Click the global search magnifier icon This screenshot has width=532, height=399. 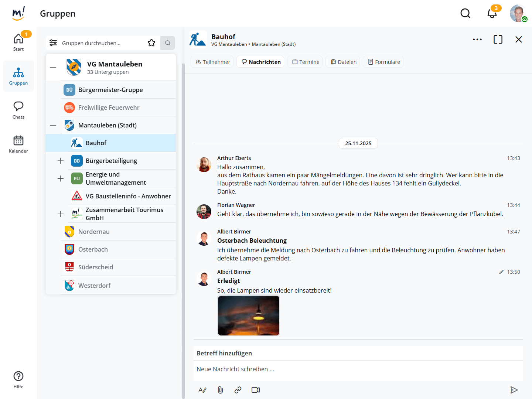tap(465, 14)
